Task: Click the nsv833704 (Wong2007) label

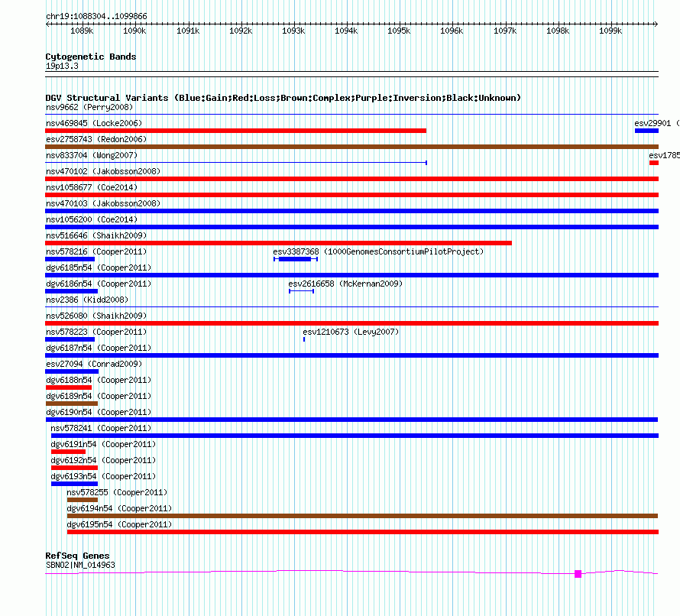Action: click(x=92, y=155)
